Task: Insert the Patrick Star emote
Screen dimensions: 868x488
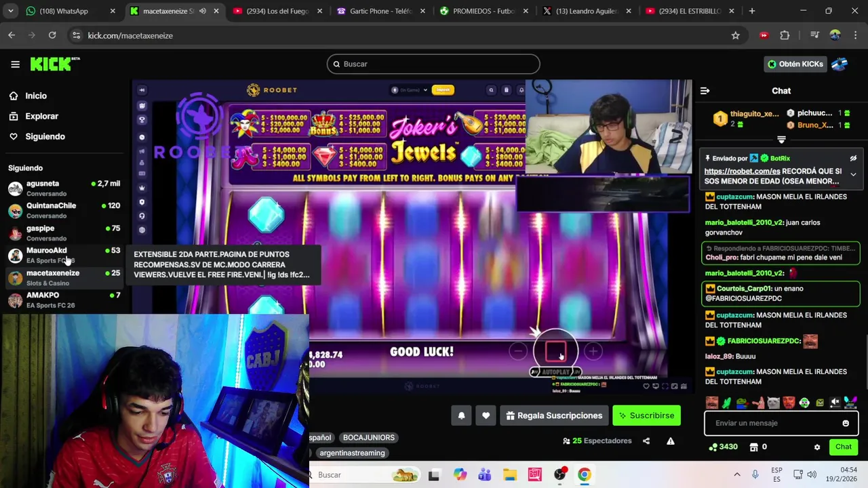Action: pos(758,403)
